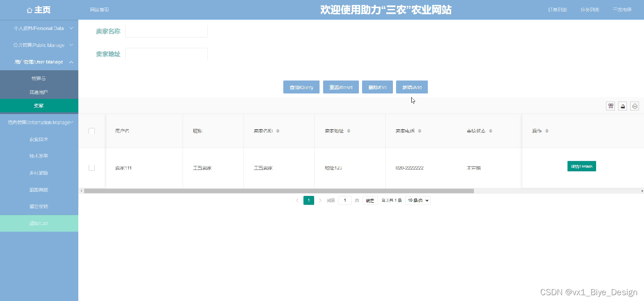Screen dimensions: 644x301
Task: Select 管理员 in the sidebar
Action: click(x=39, y=78)
